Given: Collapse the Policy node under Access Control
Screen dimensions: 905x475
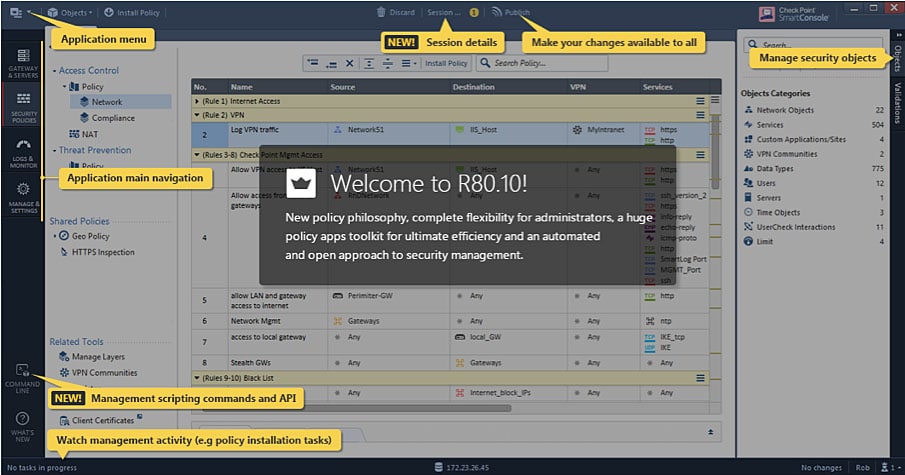Looking at the screenshot, I should [64, 87].
